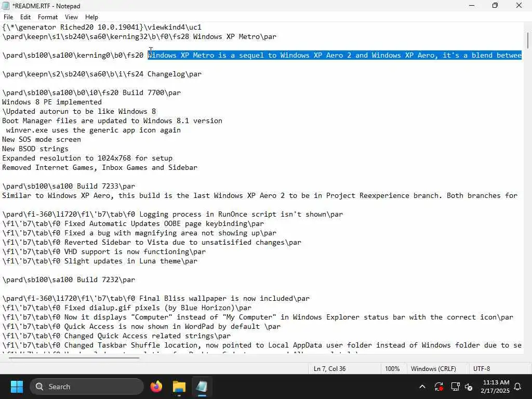Click 'Updated autorun to be like Windows 8'

point(79,112)
